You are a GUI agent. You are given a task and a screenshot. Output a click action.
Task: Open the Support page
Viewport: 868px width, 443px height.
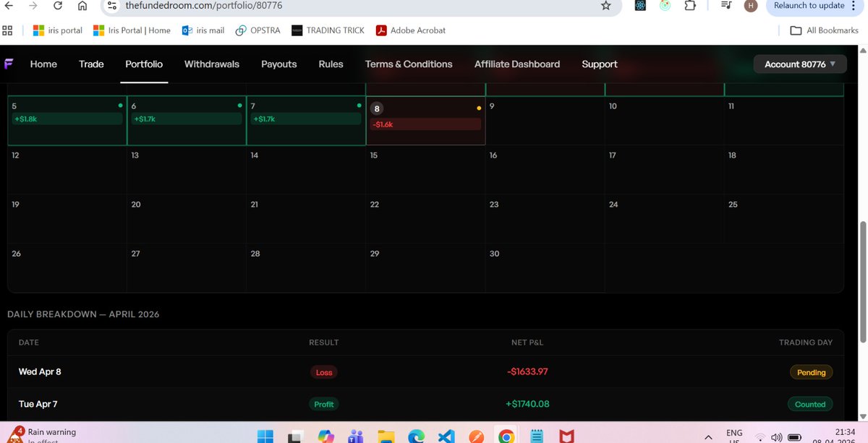(600, 64)
